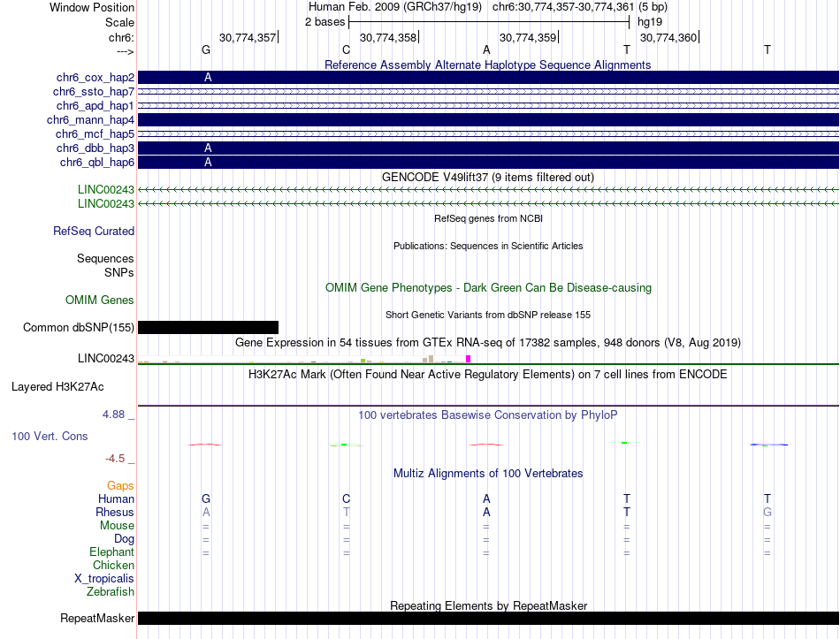Click the chr6_cox_hap2 track label

(95, 78)
